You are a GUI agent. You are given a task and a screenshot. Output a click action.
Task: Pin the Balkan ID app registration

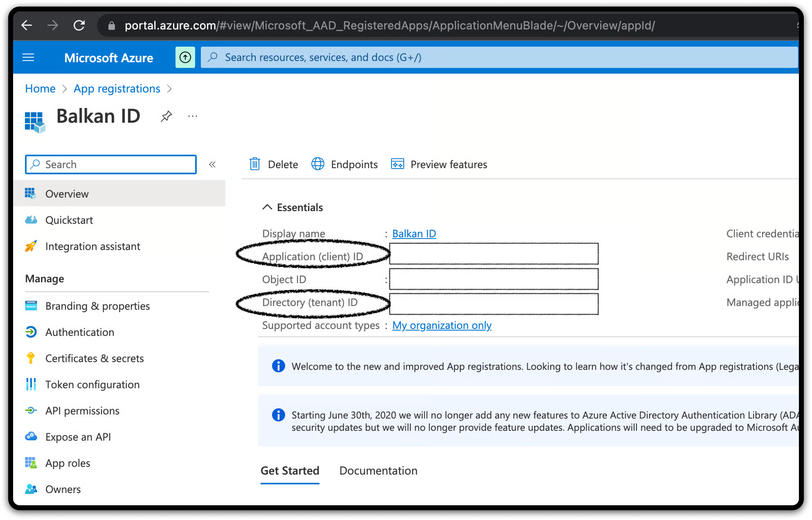click(166, 116)
